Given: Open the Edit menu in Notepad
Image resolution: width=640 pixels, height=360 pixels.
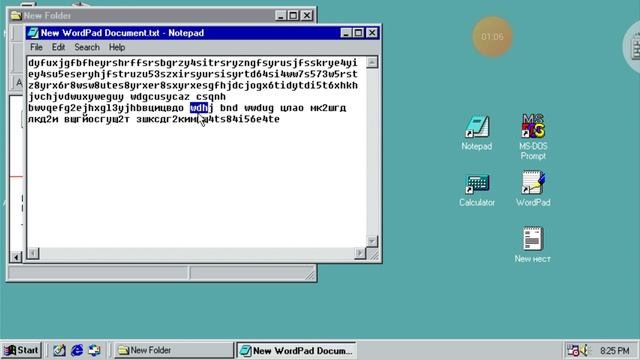Looking at the screenshot, I should [x=58, y=47].
